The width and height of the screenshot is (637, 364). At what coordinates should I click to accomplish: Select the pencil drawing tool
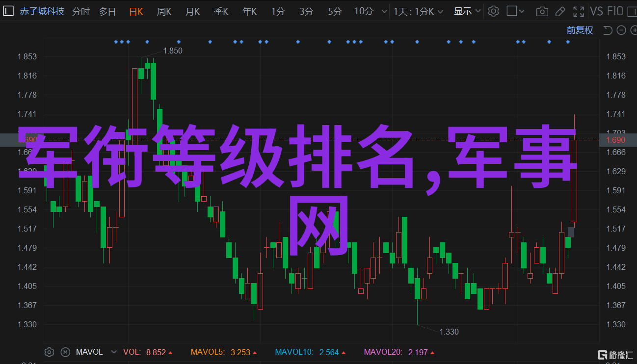[561, 11]
